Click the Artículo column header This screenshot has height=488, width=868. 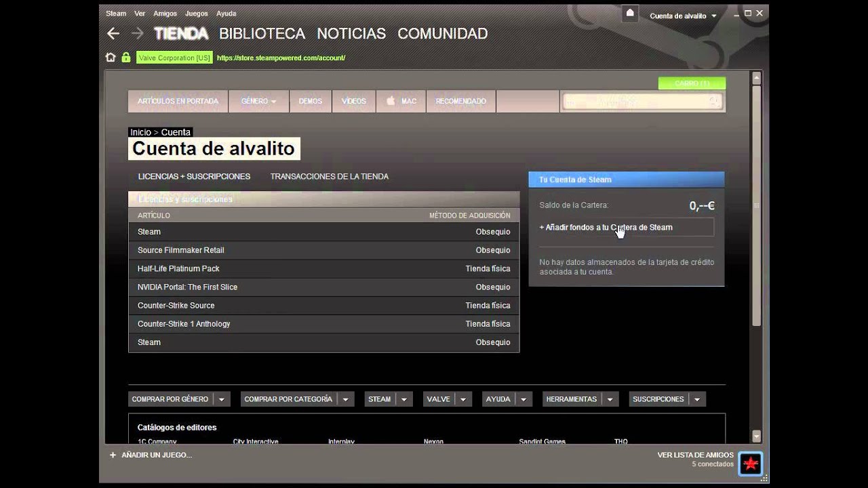click(154, 216)
